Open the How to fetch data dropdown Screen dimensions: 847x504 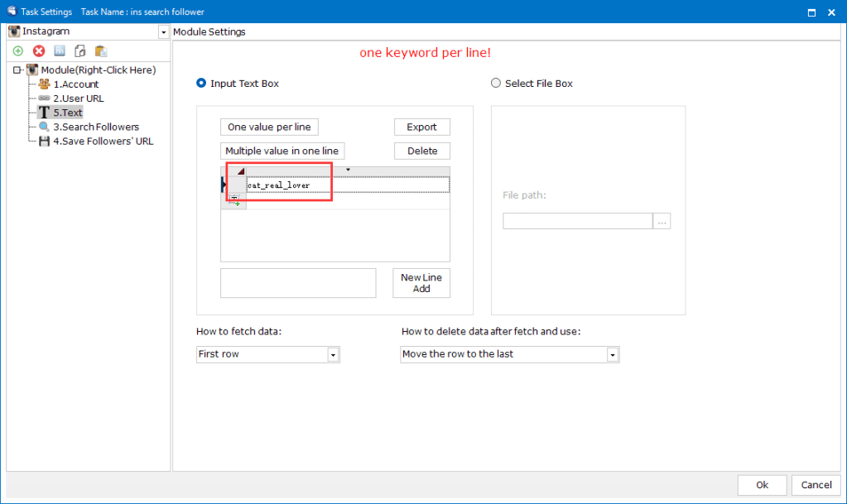tap(333, 355)
